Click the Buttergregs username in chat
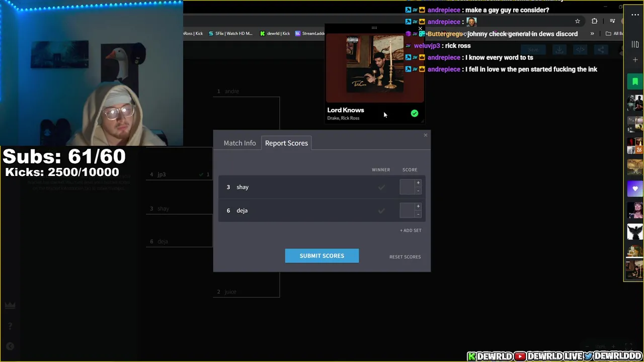 click(x=445, y=34)
